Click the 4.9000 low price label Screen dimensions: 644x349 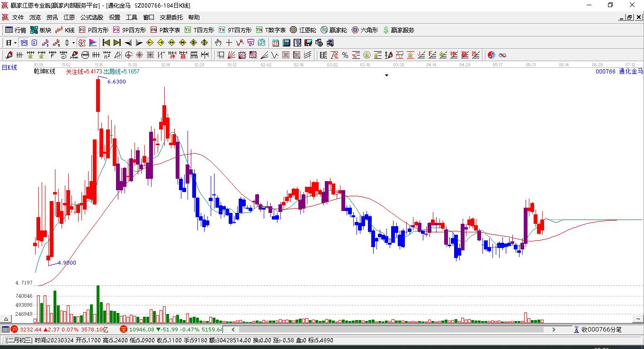[x=67, y=263]
